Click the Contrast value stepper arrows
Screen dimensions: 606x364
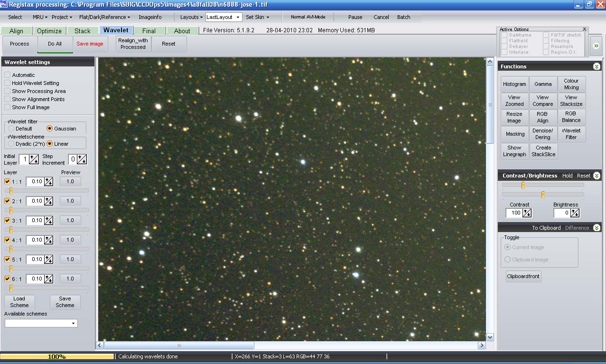coord(527,213)
